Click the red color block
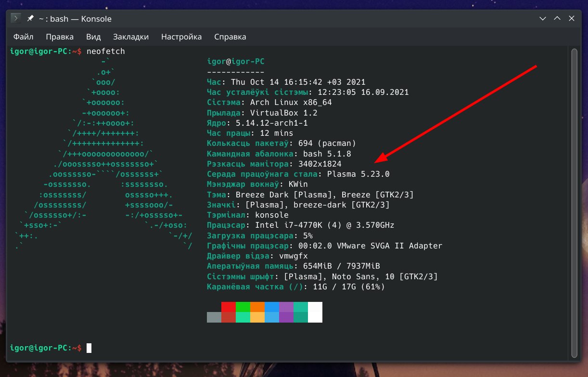This screenshot has width=588, height=377. [x=229, y=307]
